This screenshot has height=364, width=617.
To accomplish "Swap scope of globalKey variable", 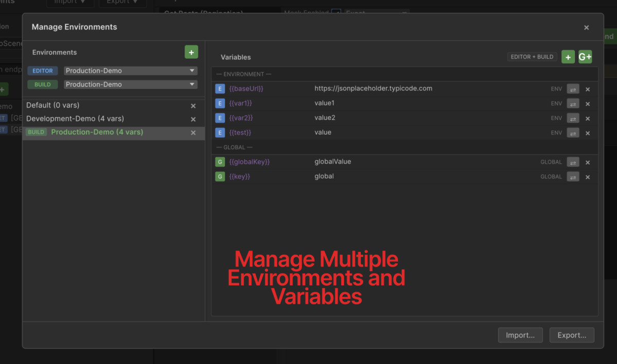I will coord(573,162).
